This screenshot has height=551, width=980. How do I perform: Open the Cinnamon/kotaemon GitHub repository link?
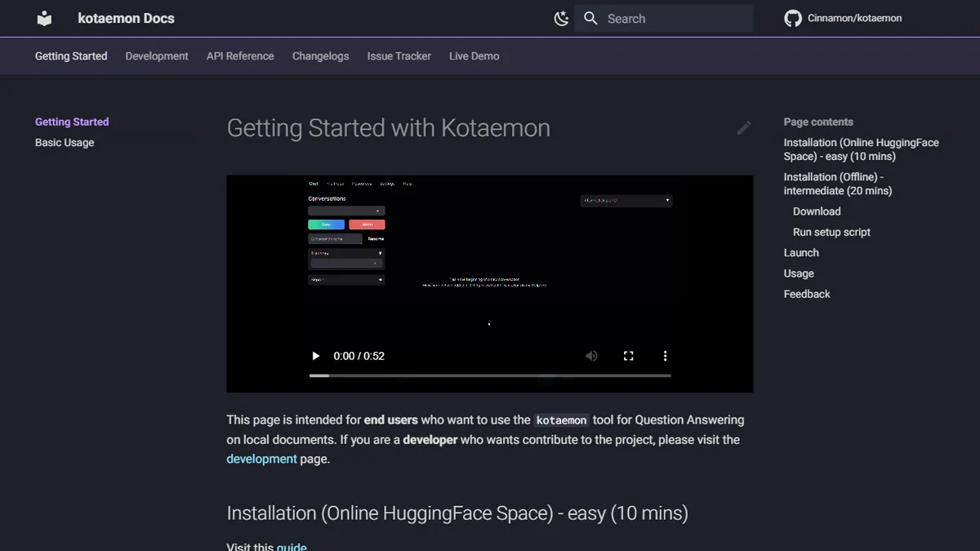[844, 18]
